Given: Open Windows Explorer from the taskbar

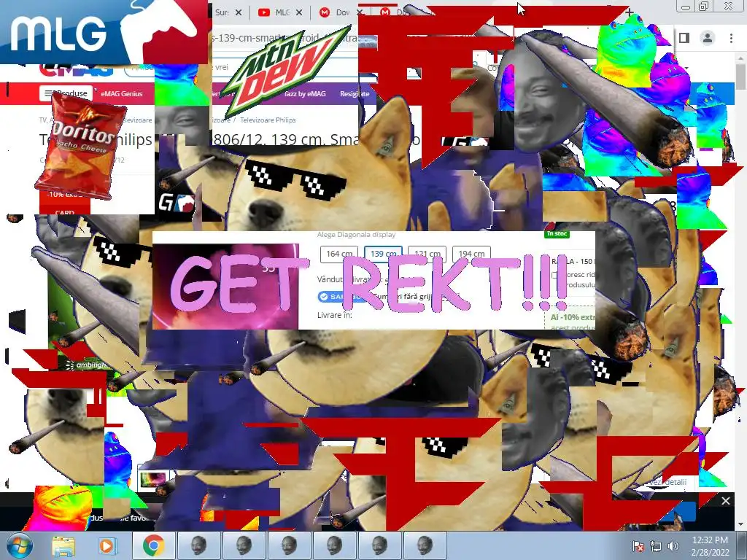Looking at the screenshot, I should (x=63, y=546).
